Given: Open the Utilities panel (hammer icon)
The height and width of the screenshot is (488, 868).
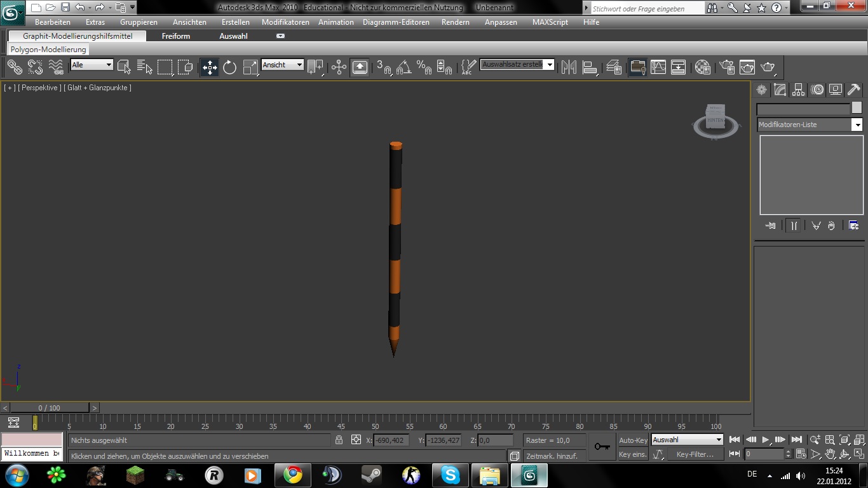Looking at the screenshot, I should pos(854,90).
